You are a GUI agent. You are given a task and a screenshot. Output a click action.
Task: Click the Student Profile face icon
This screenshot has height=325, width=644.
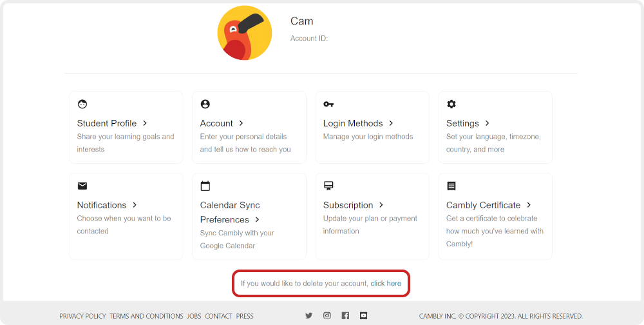point(82,104)
